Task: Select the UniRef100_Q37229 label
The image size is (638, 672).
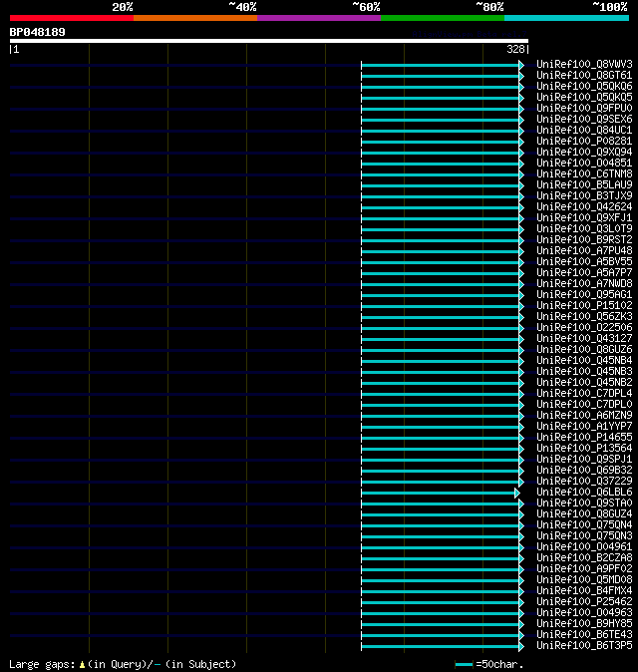Action: pos(584,482)
